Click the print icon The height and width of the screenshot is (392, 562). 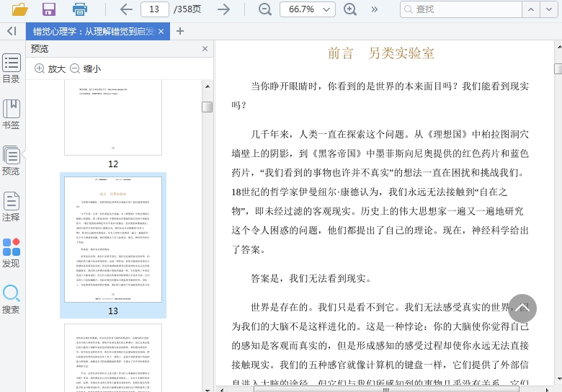(x=80, y=9)
